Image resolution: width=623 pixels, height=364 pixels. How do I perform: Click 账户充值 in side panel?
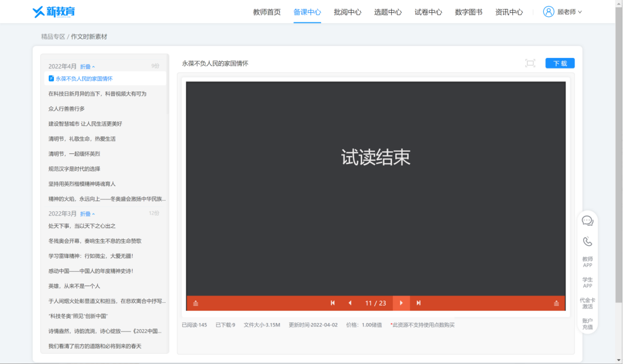point(587,324)
